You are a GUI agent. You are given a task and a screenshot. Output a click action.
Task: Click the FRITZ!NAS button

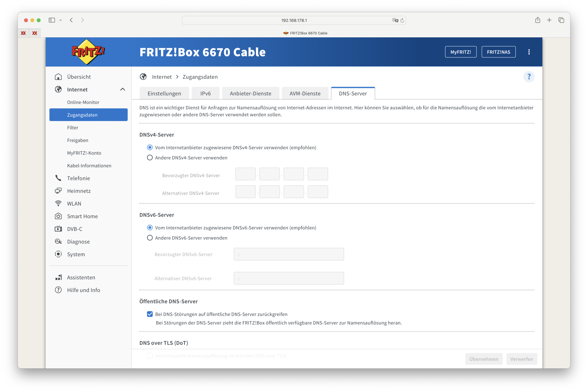[499, 52]
